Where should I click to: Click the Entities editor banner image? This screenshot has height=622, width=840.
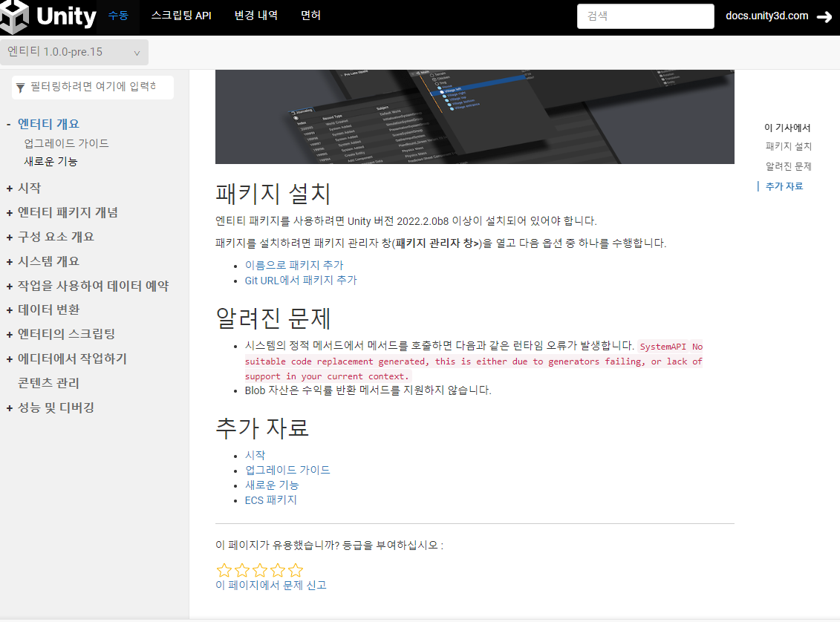(475, 117)
